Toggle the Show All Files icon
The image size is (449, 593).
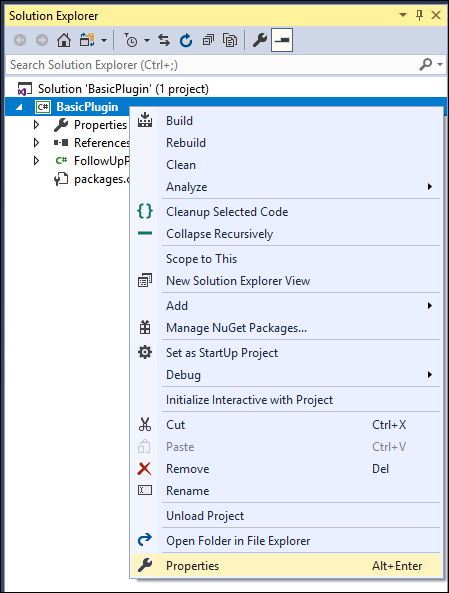coord(230,40)
